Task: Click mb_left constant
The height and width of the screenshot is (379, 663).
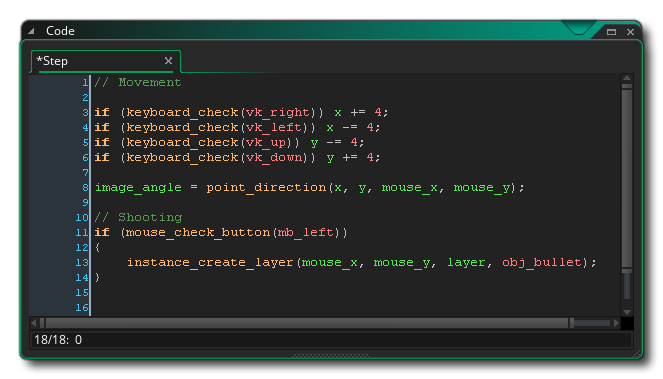Action: point(306,233)
